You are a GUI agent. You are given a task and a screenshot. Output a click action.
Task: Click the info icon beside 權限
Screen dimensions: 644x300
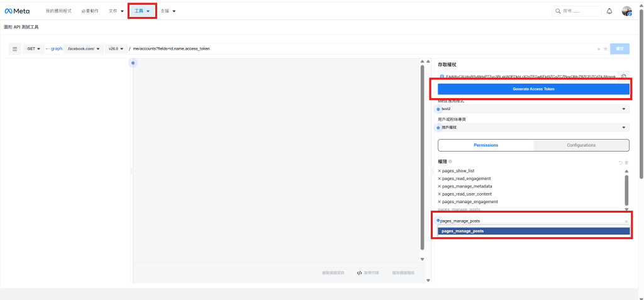pos(450,162)
